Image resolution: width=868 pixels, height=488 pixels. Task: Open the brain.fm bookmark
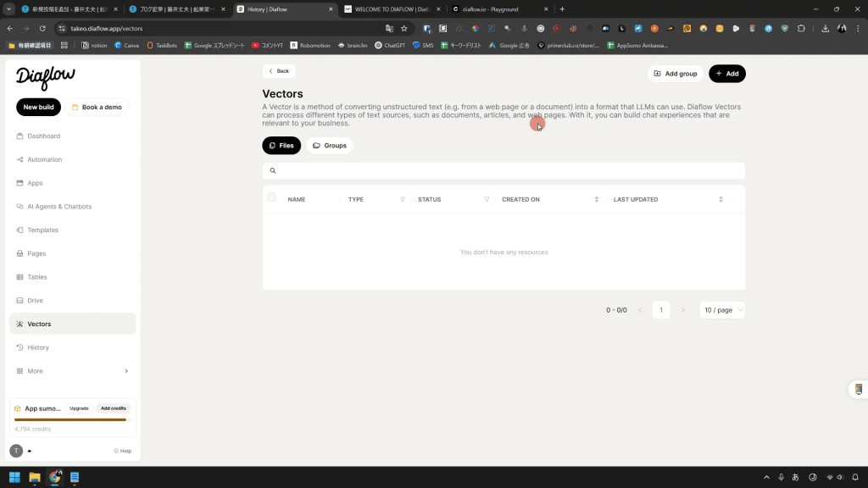[x=353, y=46]
